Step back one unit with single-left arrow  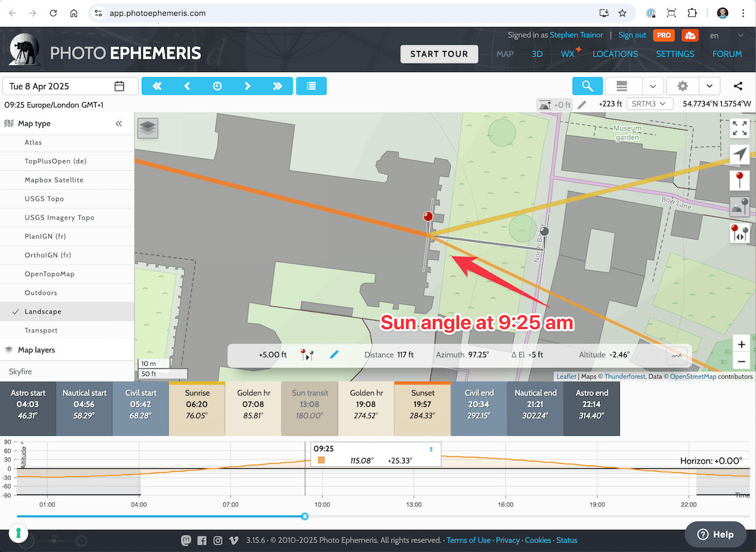click(187, 86)
